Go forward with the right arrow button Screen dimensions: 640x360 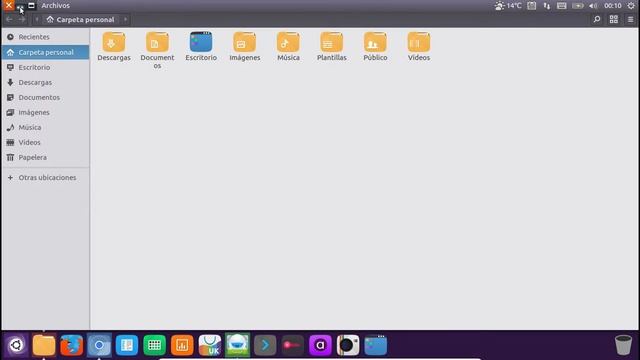pyautogui.click(x=22, y=20)
